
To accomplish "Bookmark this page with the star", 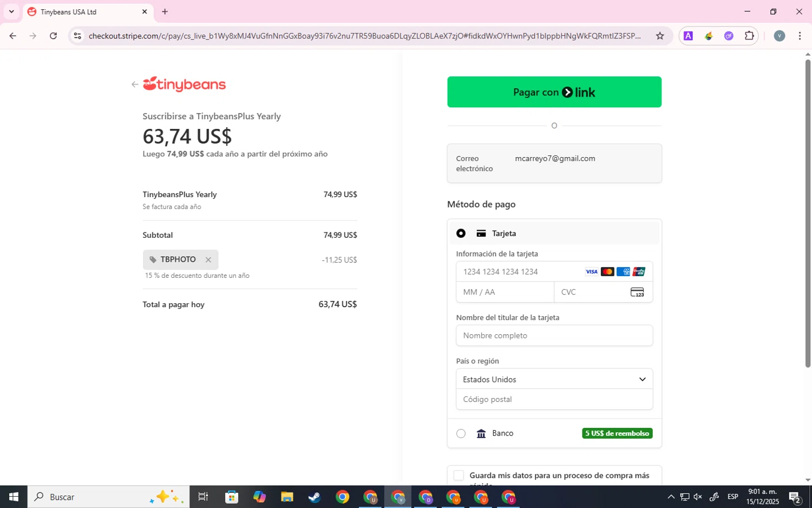I will point(660,36).
